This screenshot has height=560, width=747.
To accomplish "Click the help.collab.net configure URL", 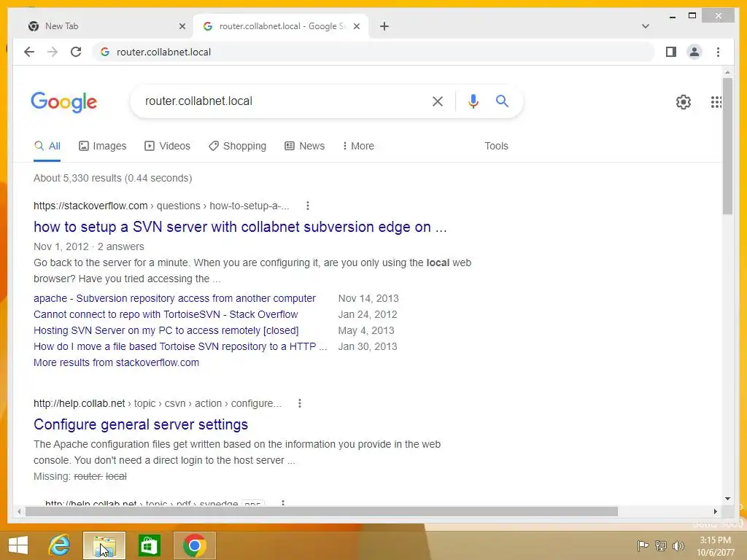I will [x=158, y=403].
